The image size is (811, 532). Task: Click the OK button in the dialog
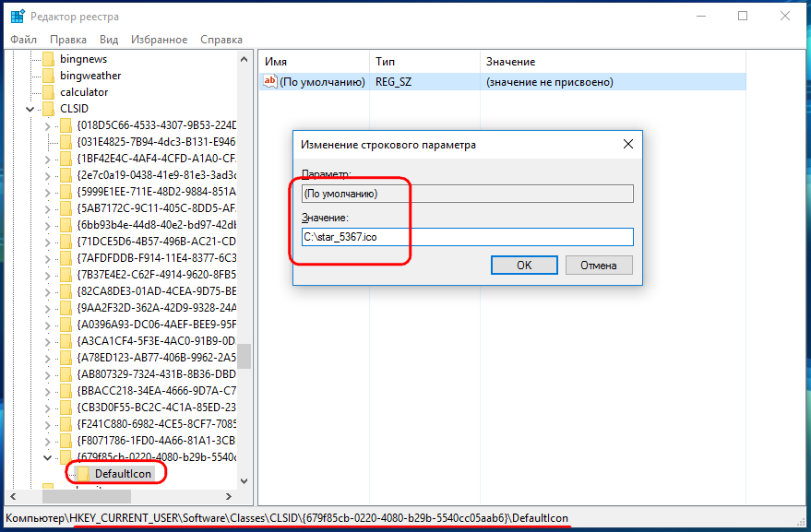pyautogui.click(x=524, y=266)
